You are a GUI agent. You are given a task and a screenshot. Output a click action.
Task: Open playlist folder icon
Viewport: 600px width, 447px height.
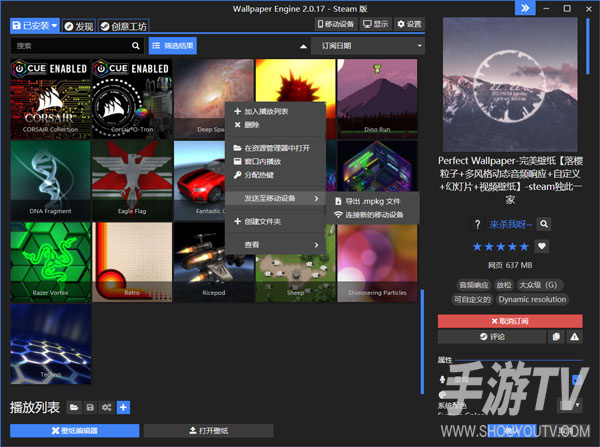click(74, 408)
